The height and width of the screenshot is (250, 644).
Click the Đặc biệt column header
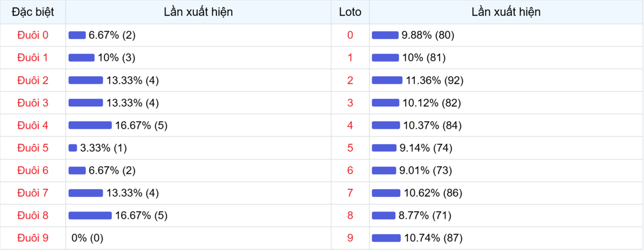click(33, 12)
